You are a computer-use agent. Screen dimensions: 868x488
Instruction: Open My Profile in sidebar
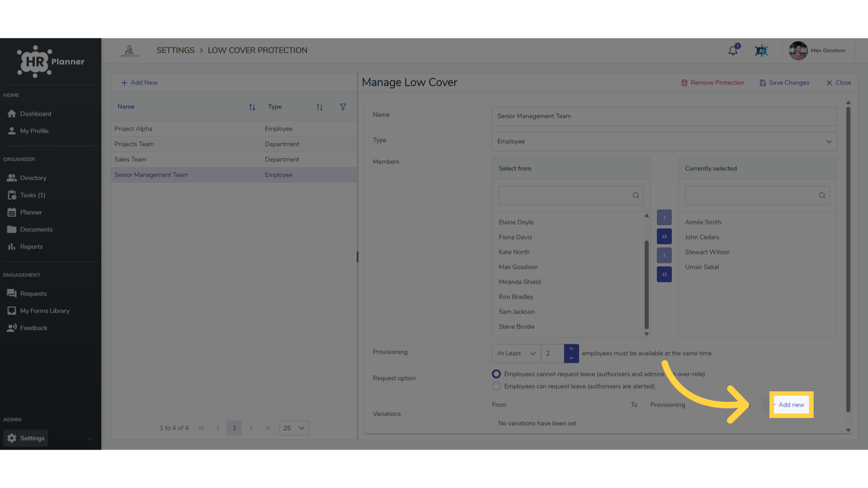click(28, 131)
